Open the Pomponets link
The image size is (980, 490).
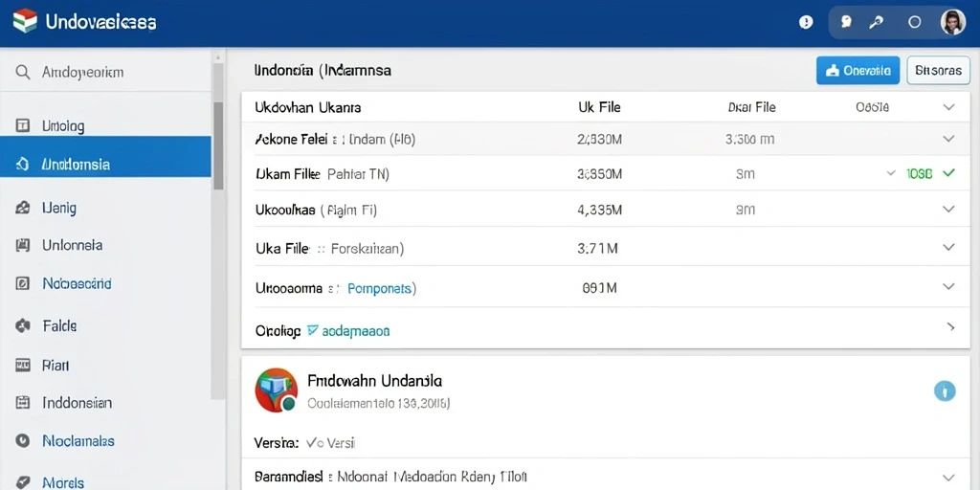coord(379,288)
